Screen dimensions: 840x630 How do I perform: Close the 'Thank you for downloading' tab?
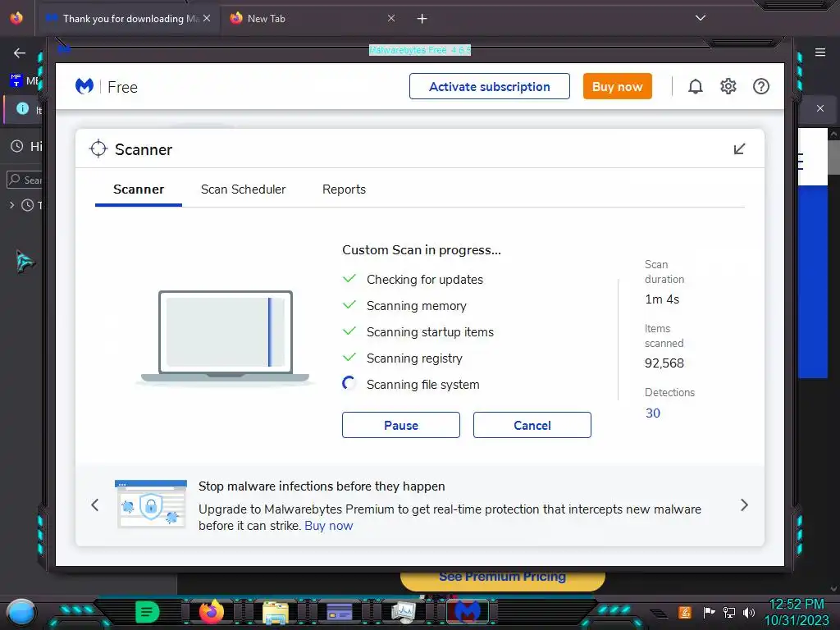point(207,19)
